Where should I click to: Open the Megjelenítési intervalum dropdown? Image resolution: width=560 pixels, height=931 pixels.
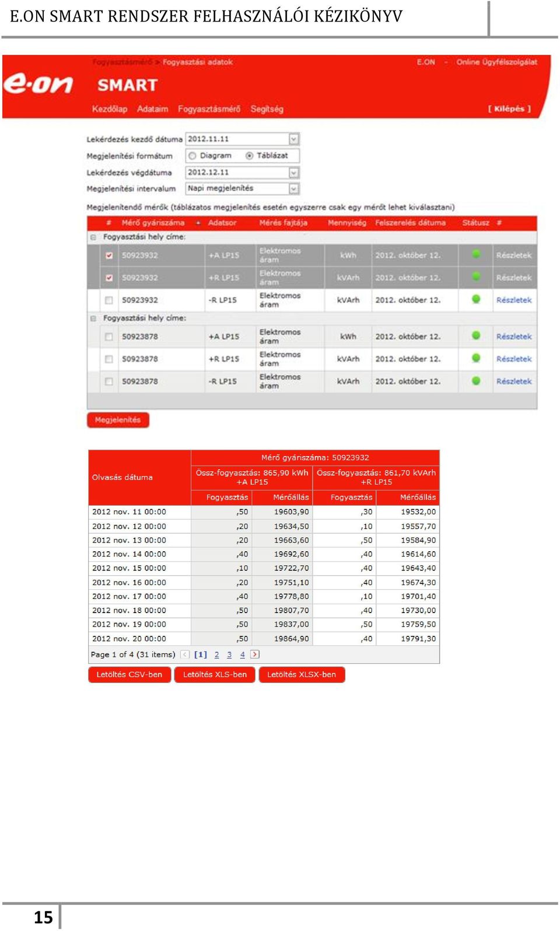[294, 188]
